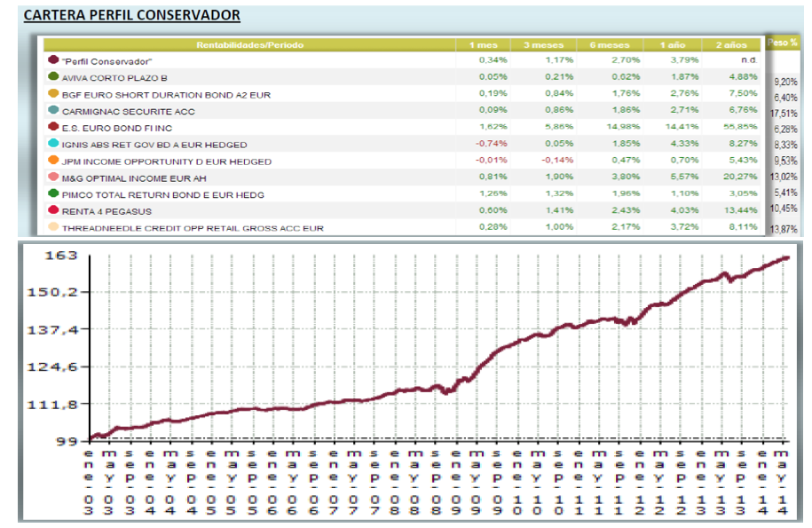812x528 pixels.
Task: Select the E.S. EURO BOND FI INC name
Action: pos(117,129)
